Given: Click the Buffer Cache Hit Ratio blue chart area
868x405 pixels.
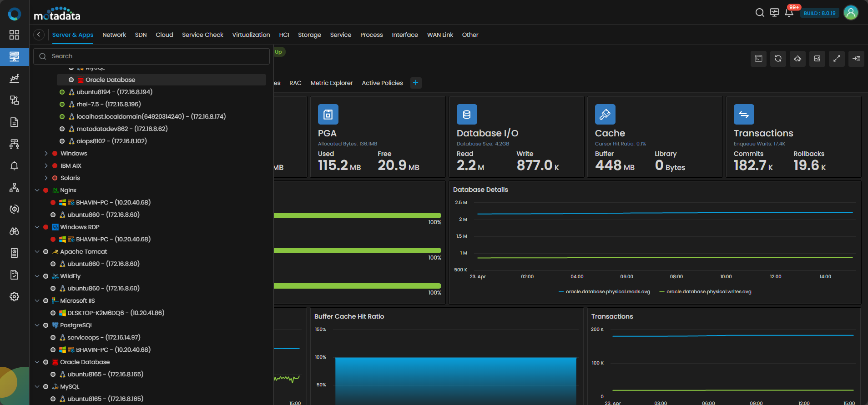Looking at the screenshot, I should 456,381.
